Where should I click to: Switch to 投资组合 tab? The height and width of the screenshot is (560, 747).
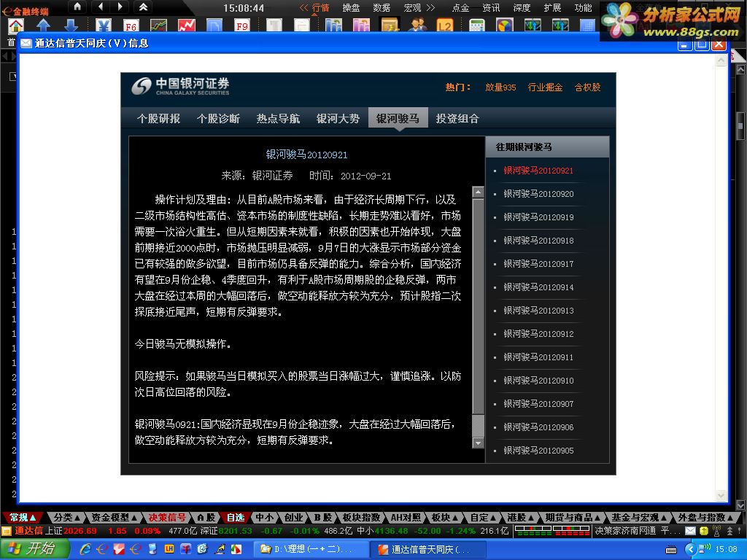pos(457,118)
